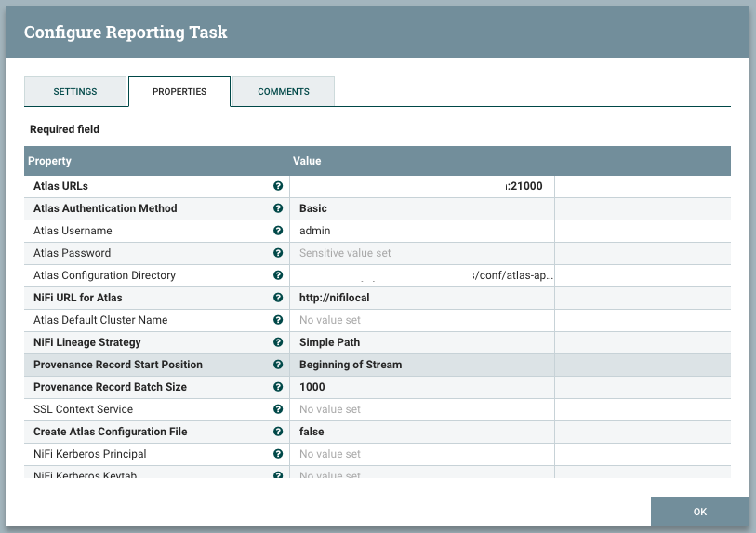The width and height of the screenshot is (756, 533).
Task: Edit Atlas Configuration Directory conf path value
Action: pos(422,275)
